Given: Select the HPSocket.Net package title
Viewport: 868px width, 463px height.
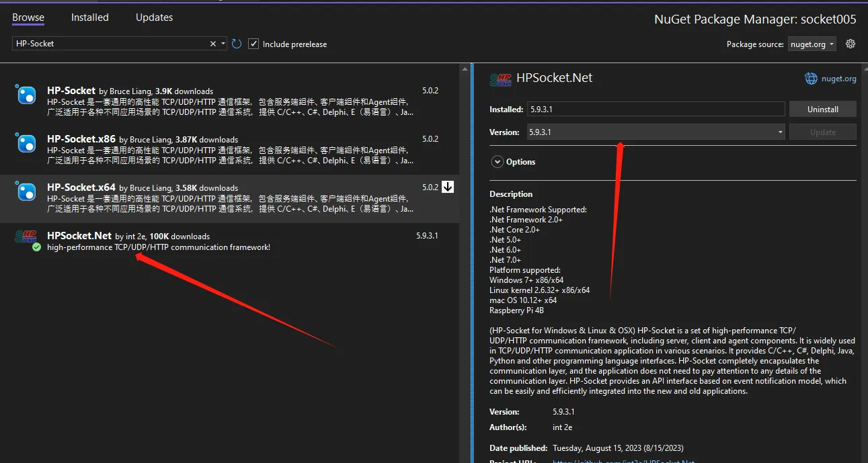Looking at the screenshot, I should (x=79, y=236).
